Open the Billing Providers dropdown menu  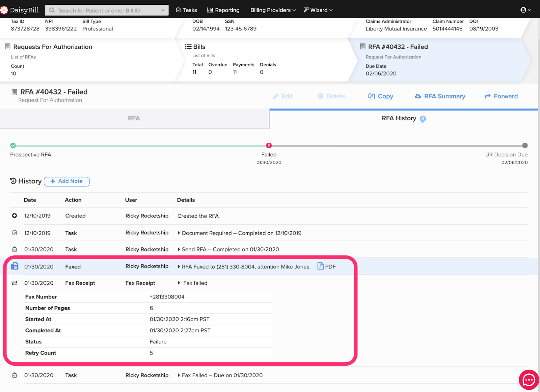[x=273, y=10]
